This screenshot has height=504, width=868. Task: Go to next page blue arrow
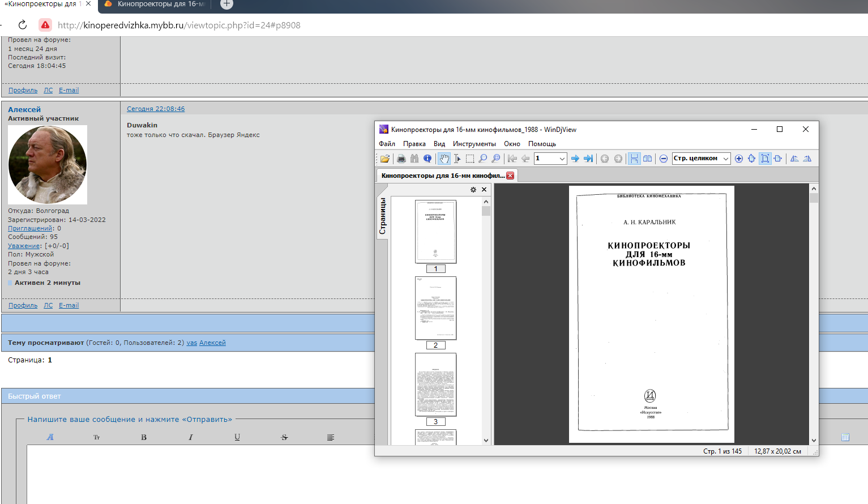coord(575,159)
